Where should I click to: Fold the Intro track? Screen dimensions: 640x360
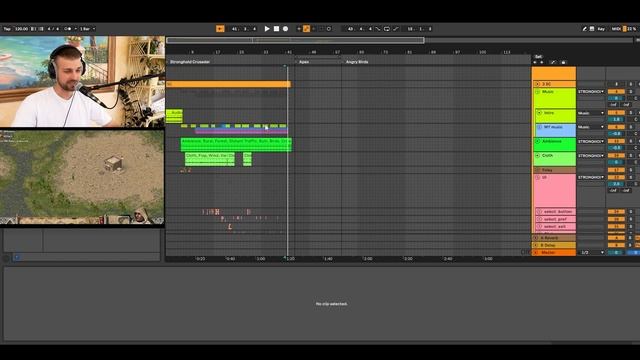coord(540,113)
